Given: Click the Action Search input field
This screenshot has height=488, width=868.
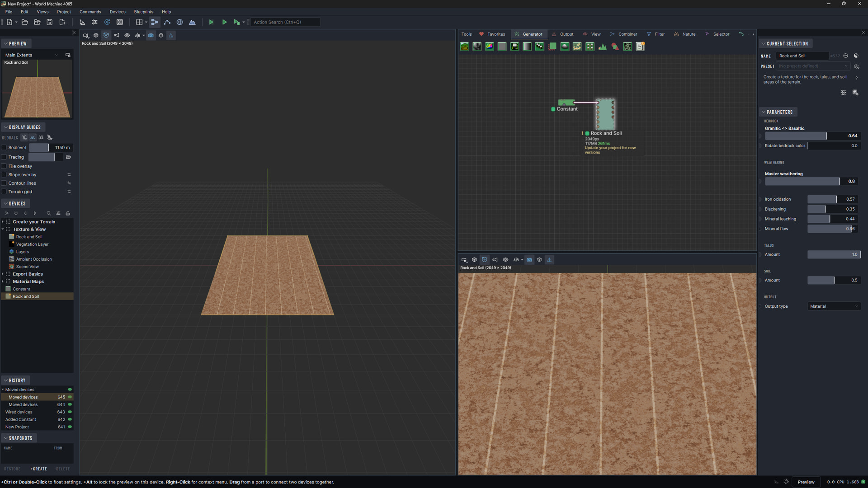Looking at the screenshot, I should click(x=286, y=22).
